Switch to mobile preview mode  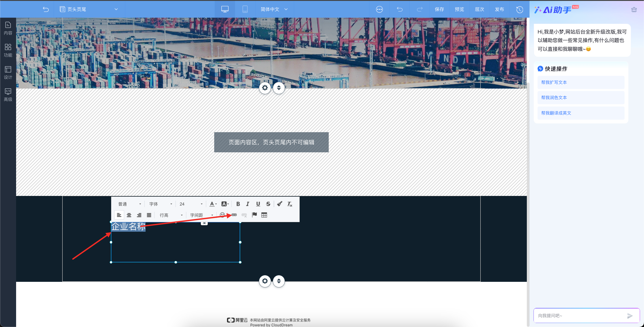[245, 9]
